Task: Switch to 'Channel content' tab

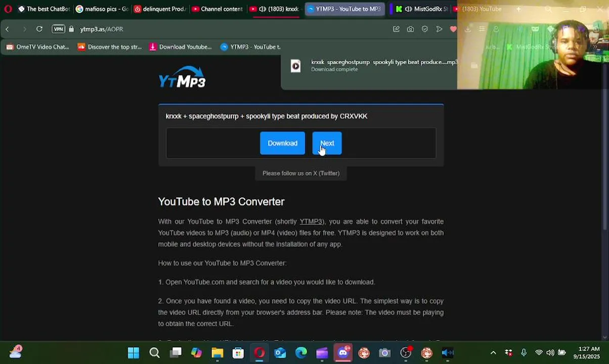Action: click(217, 9)
